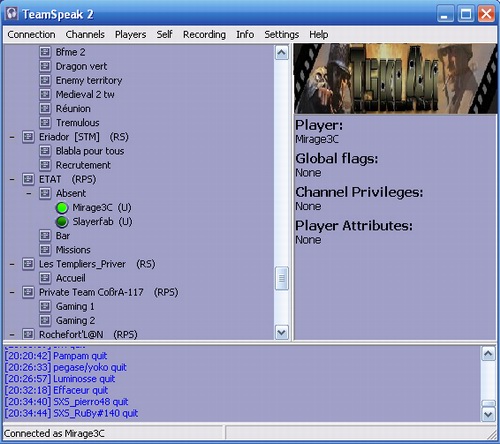
Task: Click the Bar channel icon
Action: pos(45,236)
